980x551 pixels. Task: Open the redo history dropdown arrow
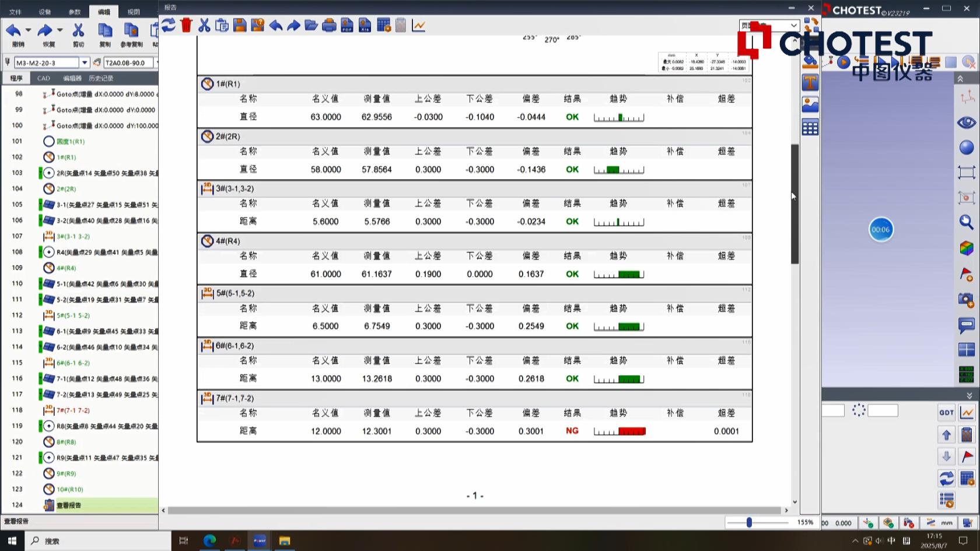[60, 30]
